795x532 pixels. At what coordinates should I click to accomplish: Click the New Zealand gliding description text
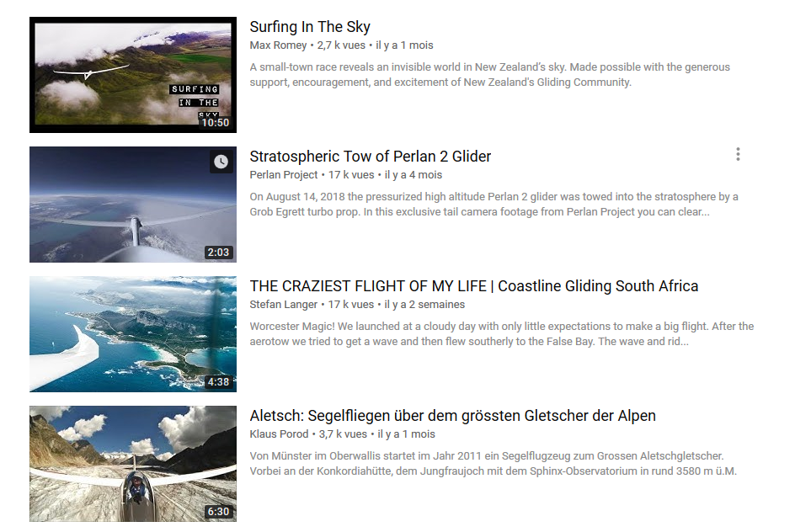490,74
